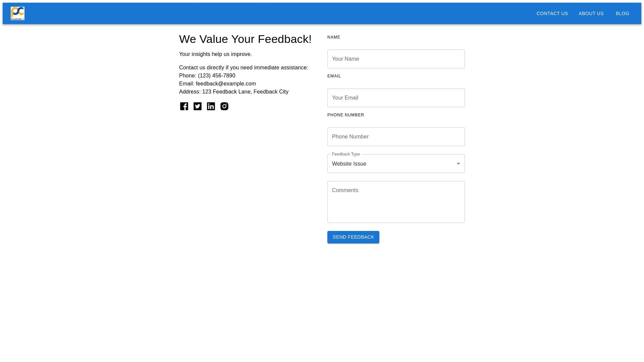Click into the Your Email field
This screenshot has height=362, width=644.
coord(396,98)
